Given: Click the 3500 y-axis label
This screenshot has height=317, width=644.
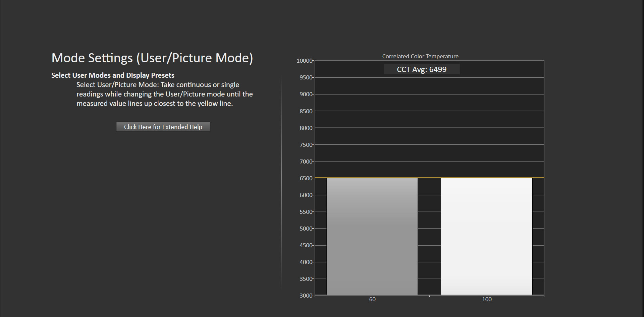Looking at the screenshot, I should click(306, 279).
